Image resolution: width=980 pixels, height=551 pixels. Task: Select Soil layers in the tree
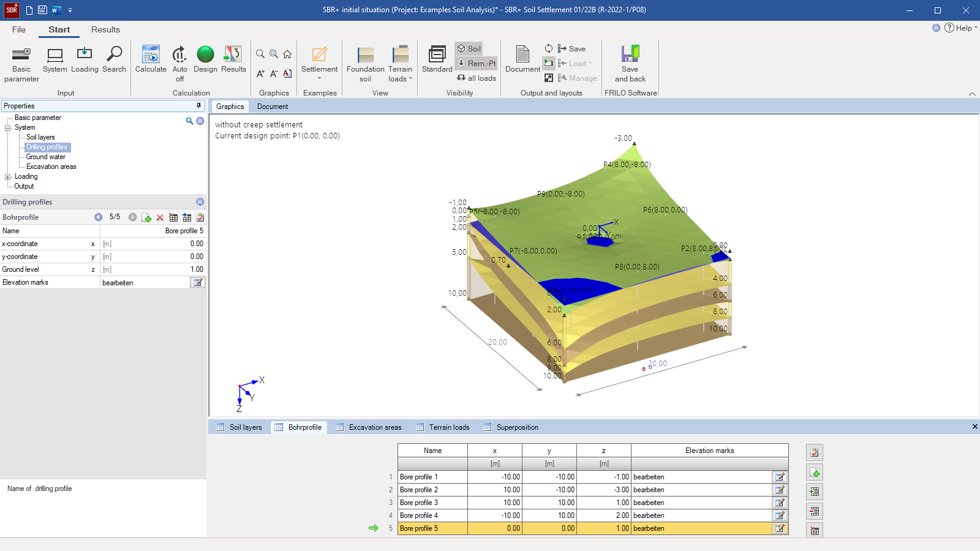pos(40,137)
